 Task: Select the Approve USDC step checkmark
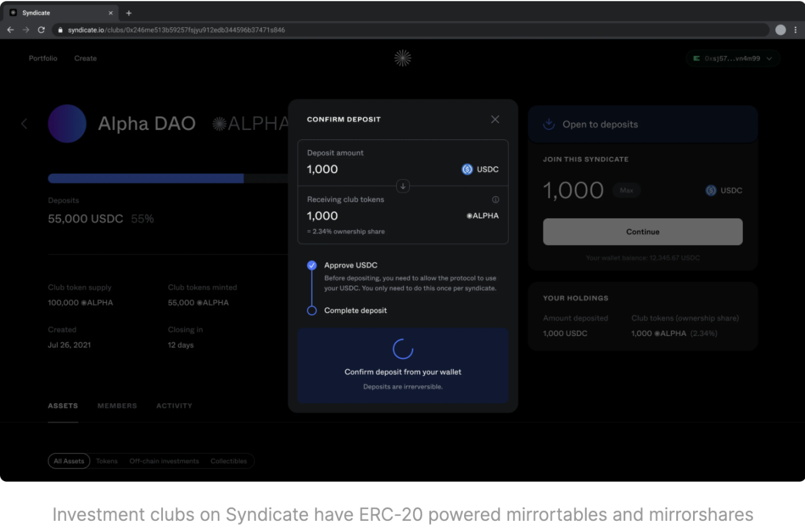(x=312, y=266)
